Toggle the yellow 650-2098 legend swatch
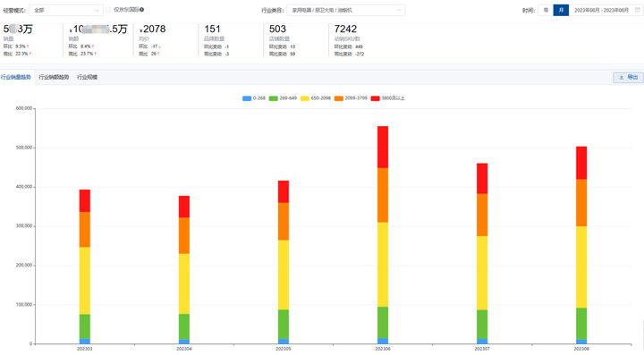 pyautogui.click(x=305, y=98)
